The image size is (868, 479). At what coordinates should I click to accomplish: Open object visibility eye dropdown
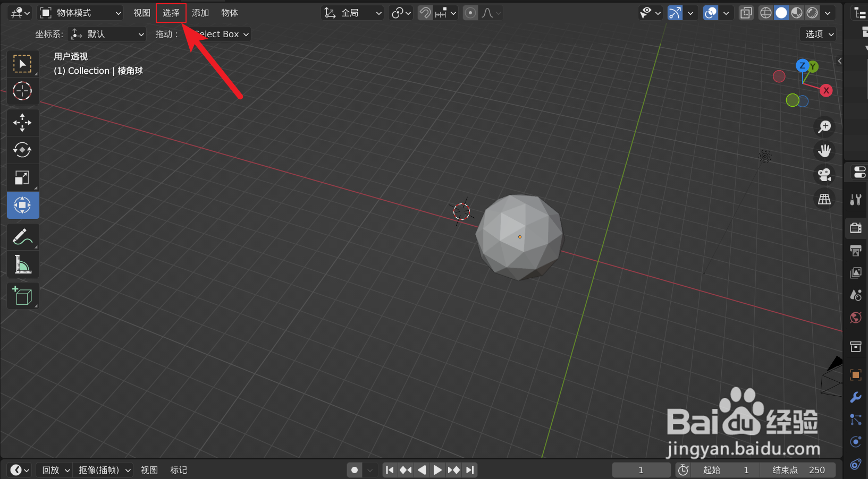pos(651,13)
